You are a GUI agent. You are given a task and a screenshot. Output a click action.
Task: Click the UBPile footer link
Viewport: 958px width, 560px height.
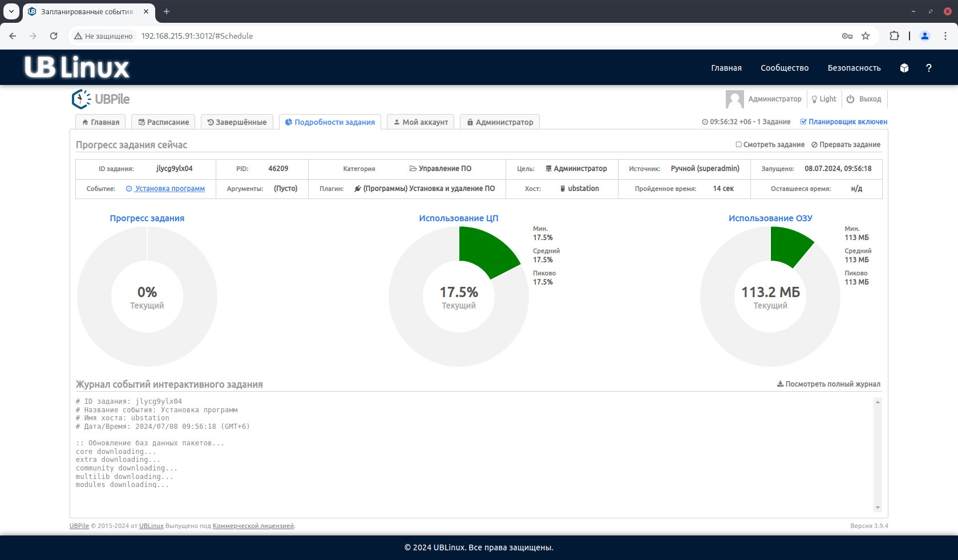coord(79,526)
